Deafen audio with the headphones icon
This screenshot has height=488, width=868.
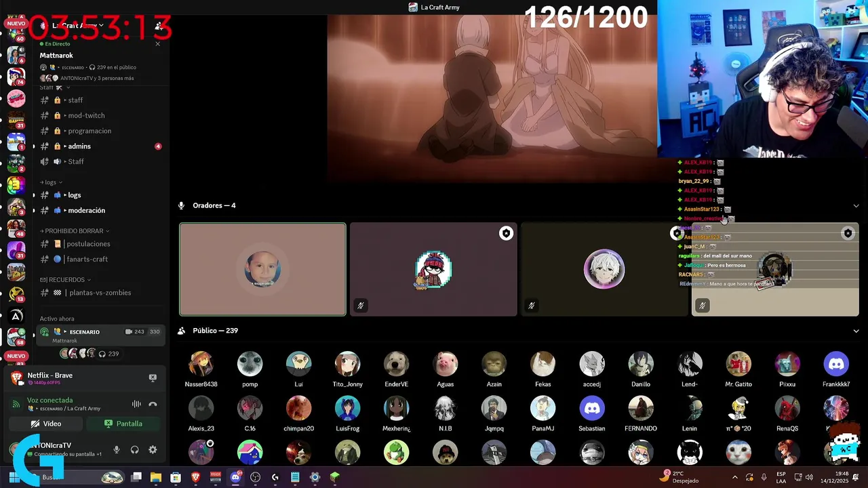134,449
